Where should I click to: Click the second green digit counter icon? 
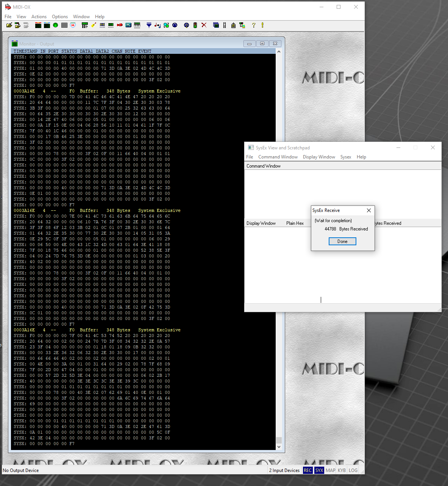(x=111, y=25)
